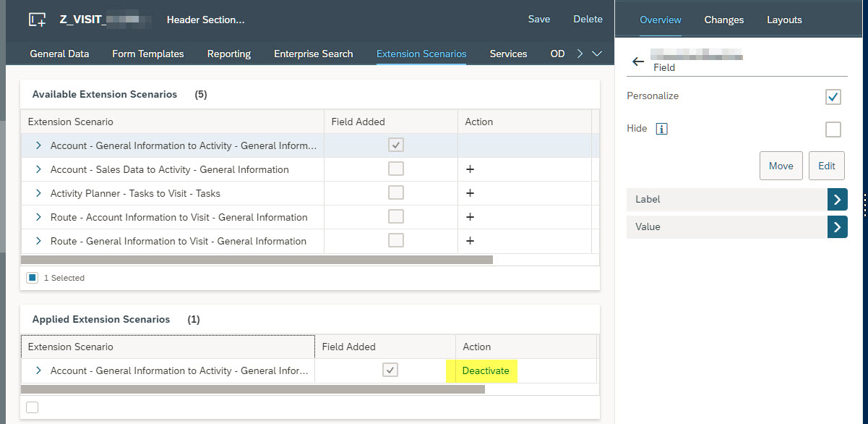Open the Layouts tab
868x424 pixels.
click(784, 20)
